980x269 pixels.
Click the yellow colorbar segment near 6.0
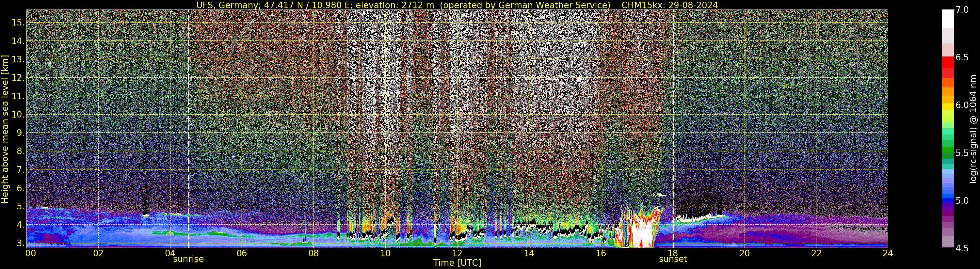point(948,106)
